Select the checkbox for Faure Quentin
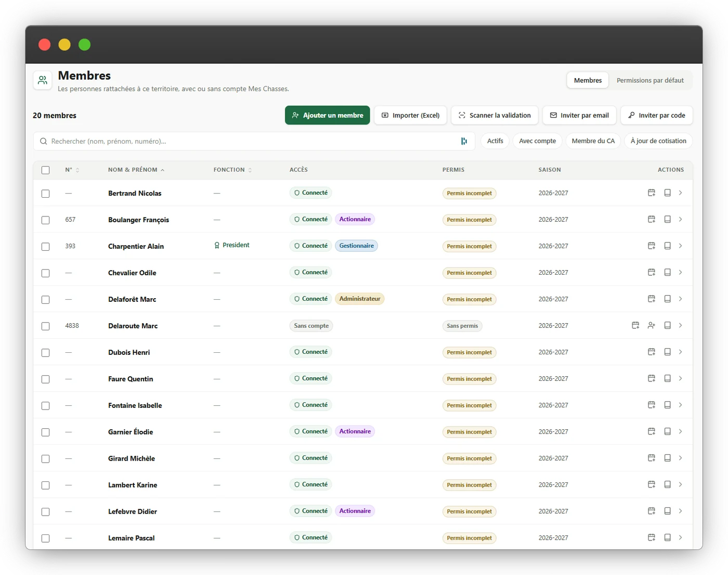Image resolution: width=728 pixels, height=575 pixels. [x=46, y=379]
